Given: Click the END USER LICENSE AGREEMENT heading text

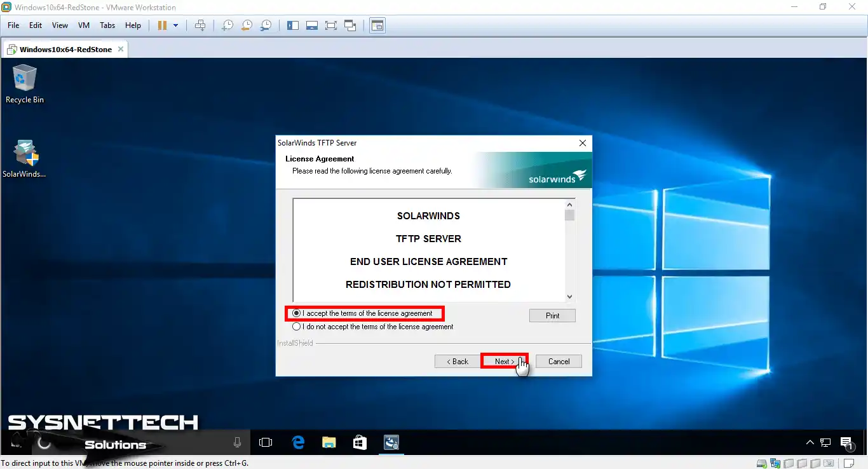Looking at the screenshot, I should click(429, 262).
